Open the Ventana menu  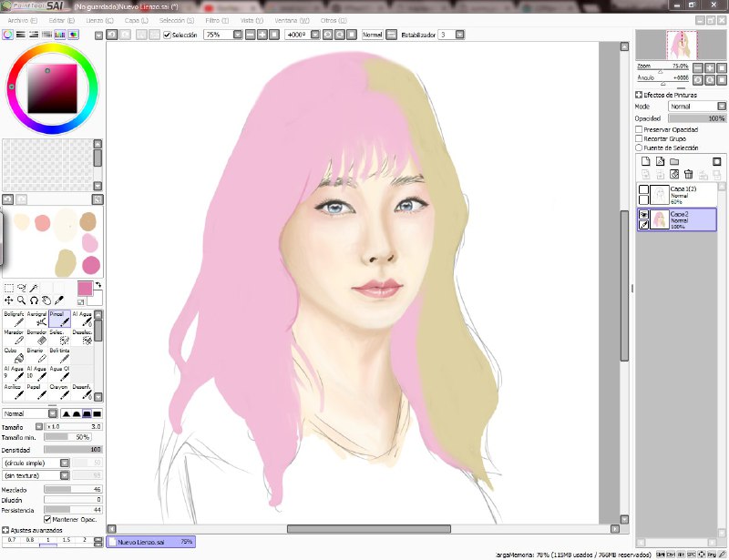292,20
